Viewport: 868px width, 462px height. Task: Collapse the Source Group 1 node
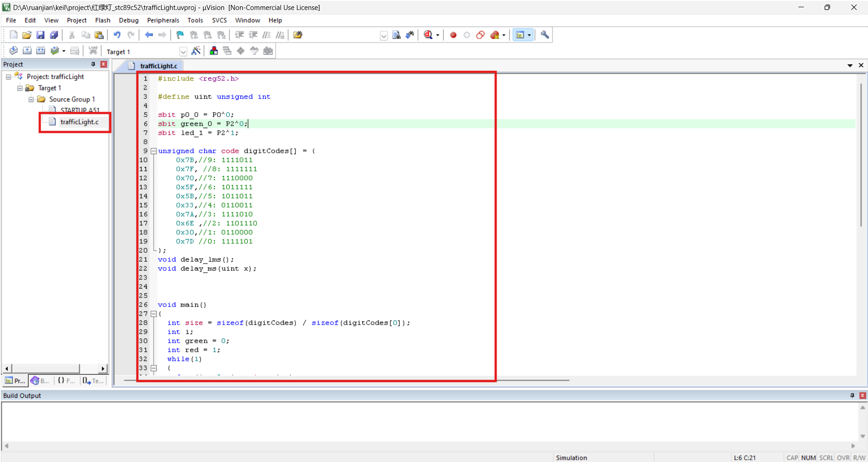coord(31,99)
